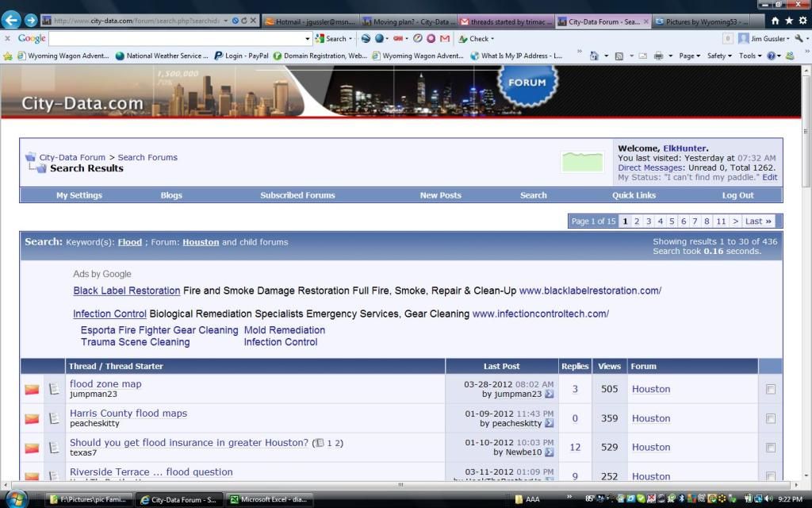Sort results by the Replies column header

pyautogui.click(x=575, y=366)
